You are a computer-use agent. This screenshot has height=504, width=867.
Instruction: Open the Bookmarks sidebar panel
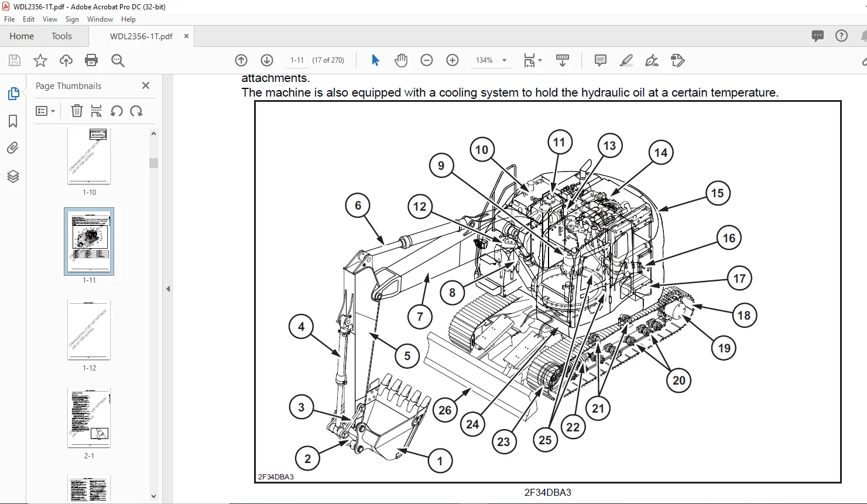[x=13, y=121]
